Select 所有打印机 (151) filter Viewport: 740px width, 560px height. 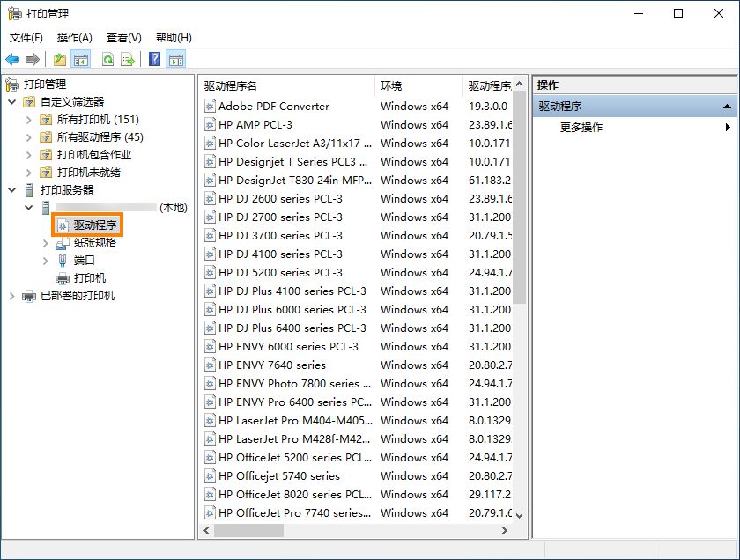(x=98, y=120)
